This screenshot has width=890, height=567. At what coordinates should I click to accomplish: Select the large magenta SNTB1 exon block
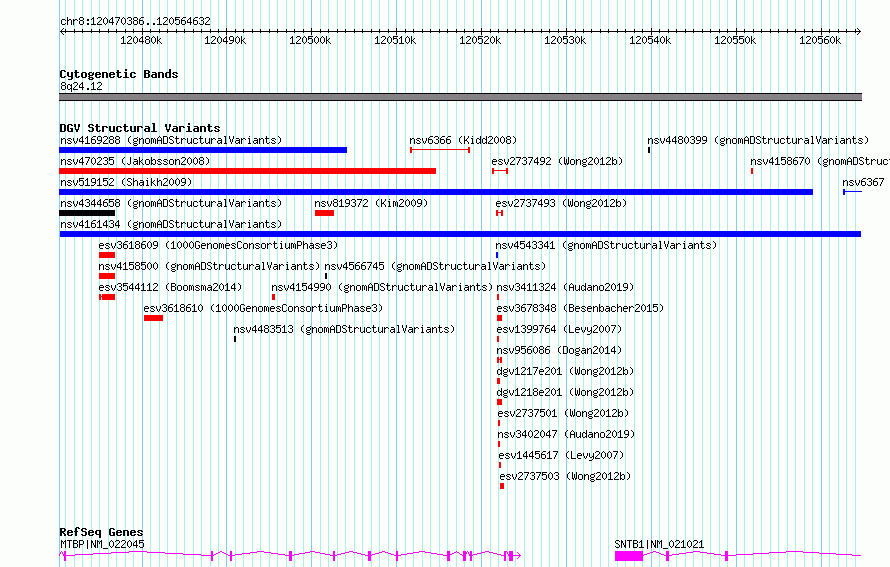pyautogui.click(x=629, y=556)
